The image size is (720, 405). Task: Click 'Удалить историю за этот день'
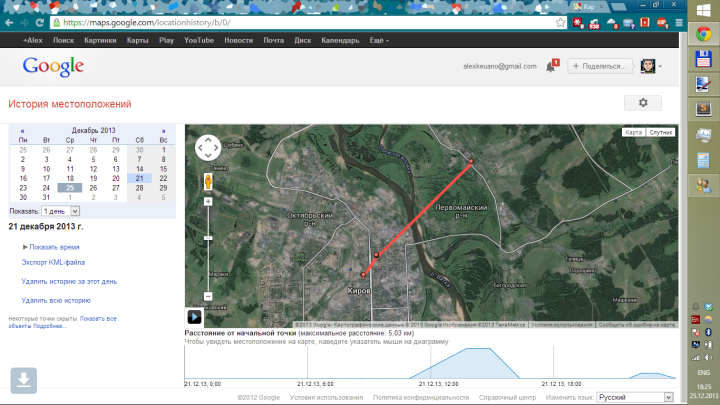pos(69,281)
